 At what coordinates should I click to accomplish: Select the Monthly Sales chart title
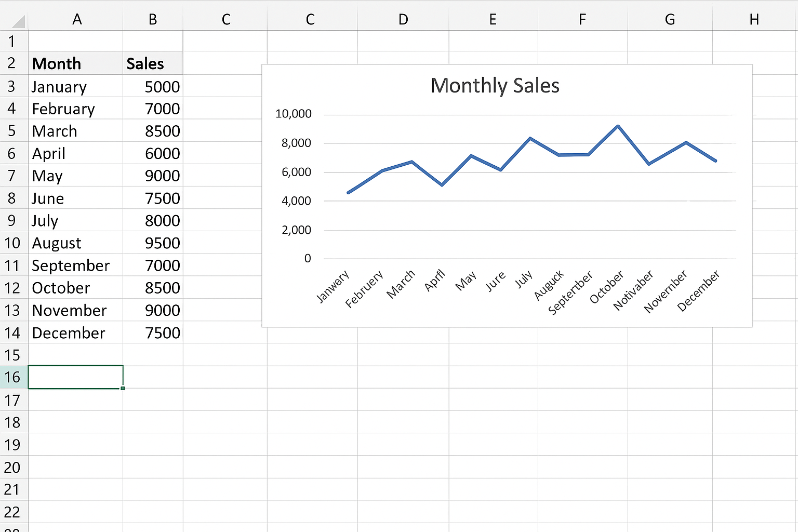pyautogui.click(x=495, y=86)
